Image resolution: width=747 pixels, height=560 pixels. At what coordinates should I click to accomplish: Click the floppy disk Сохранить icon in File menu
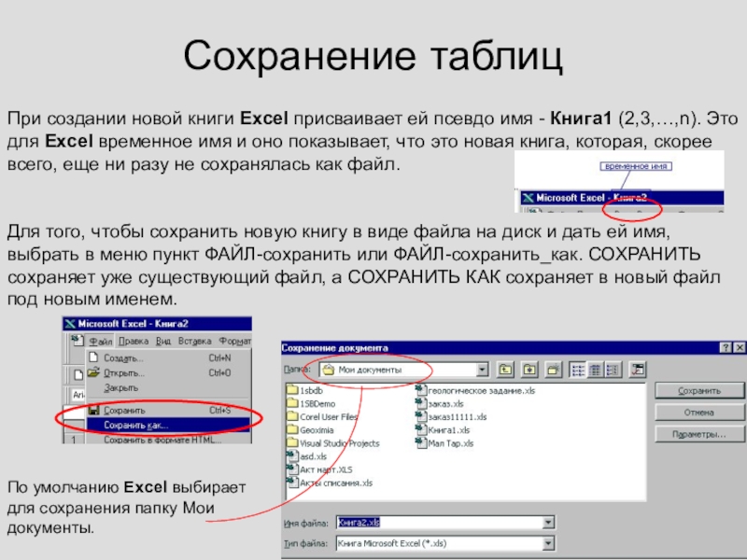[94, 410]
